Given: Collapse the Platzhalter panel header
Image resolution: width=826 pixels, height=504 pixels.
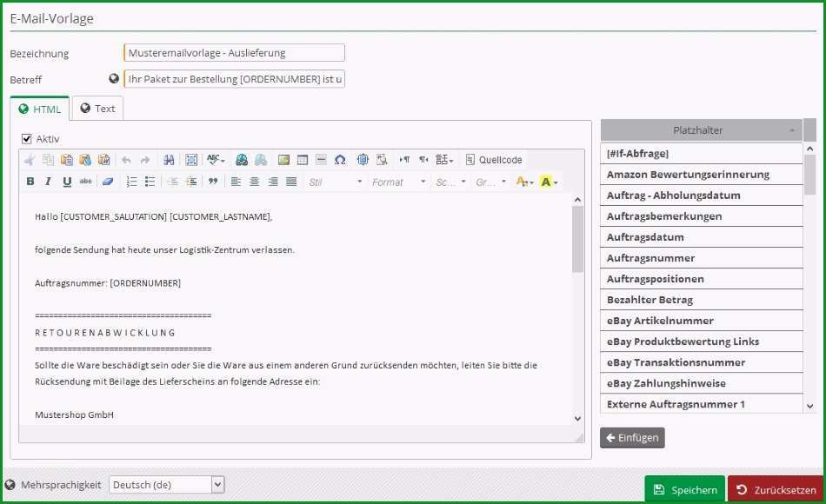Looking at the screenshot, I should (x=701, y=130).
